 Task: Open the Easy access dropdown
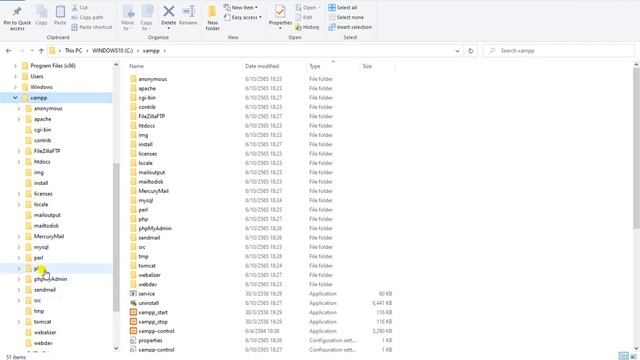coord(243,18)
